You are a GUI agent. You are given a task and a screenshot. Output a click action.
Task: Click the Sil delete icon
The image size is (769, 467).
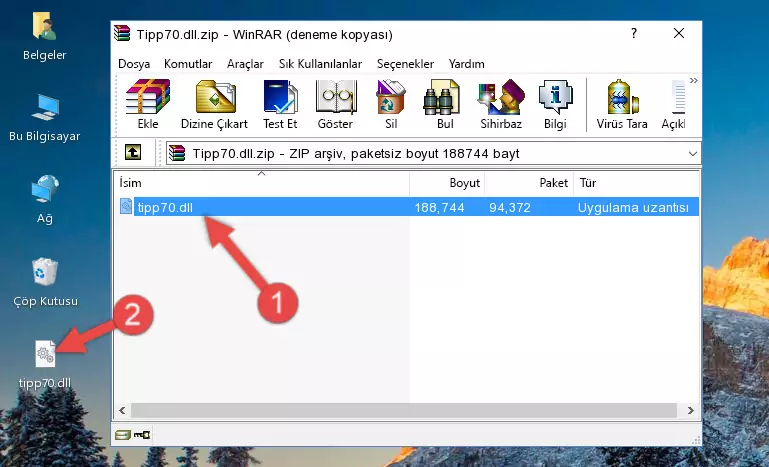pos(391,104)
